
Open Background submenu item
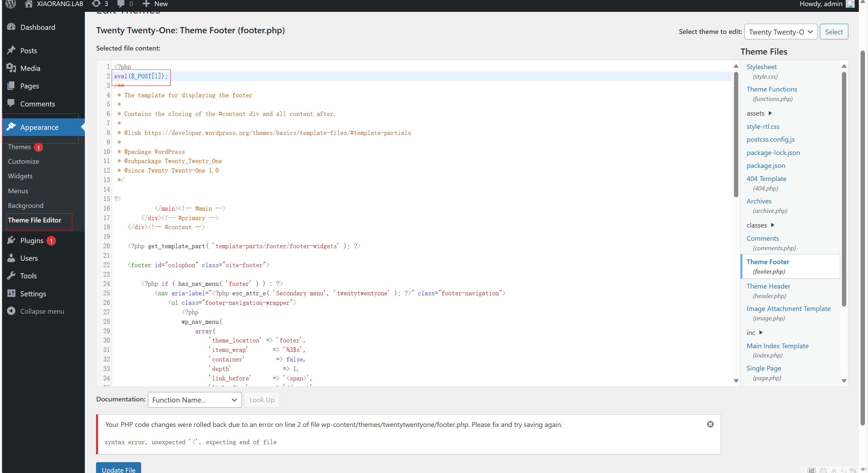[26, 205]
